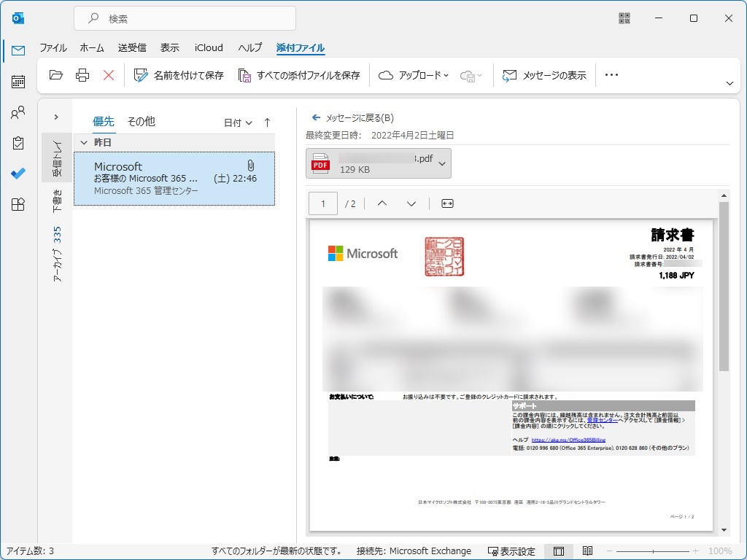The height and width of the screenshot is (560, 747).
Task: Open the PDF attachment dropdown chevron
Action: coord(441,163)
